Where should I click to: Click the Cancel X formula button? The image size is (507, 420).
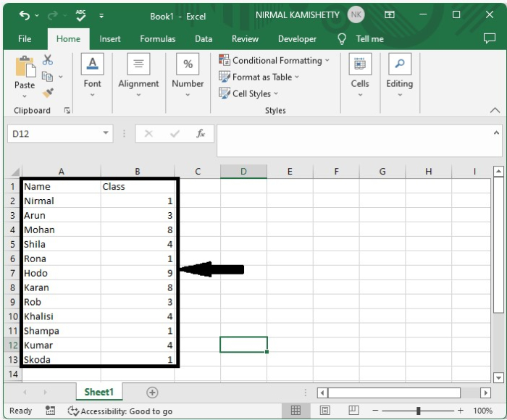pos(148,133)
